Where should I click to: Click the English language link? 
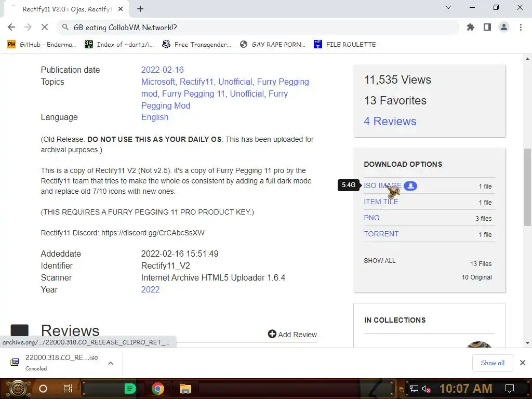[155, 117]
